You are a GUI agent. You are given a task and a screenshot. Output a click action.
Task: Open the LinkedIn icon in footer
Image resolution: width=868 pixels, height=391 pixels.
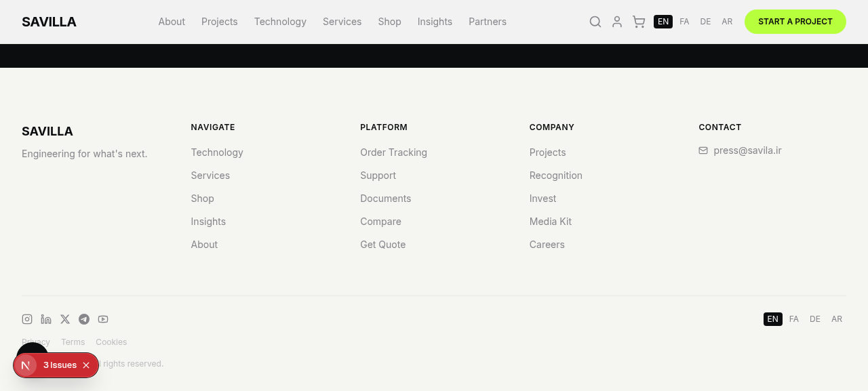[46, 319]
